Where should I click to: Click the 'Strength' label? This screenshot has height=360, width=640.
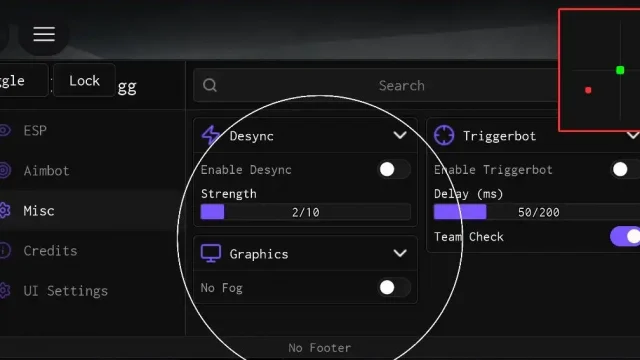click(x=229, y=194)
